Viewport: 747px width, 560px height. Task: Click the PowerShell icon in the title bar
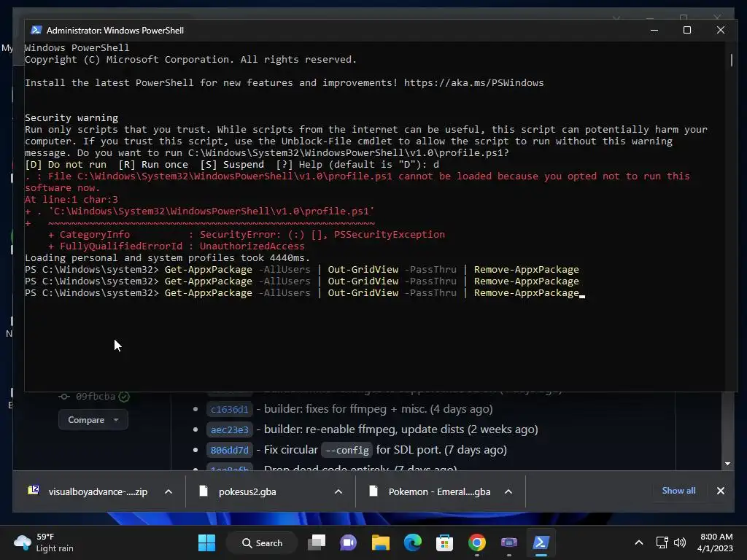(x=36, y=30)
